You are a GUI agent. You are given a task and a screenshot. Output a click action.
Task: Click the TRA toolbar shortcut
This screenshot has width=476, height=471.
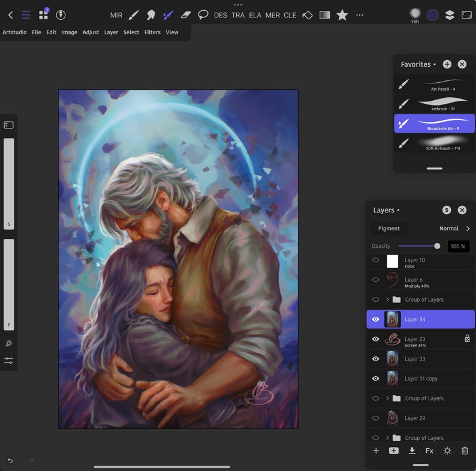(237, 15)
